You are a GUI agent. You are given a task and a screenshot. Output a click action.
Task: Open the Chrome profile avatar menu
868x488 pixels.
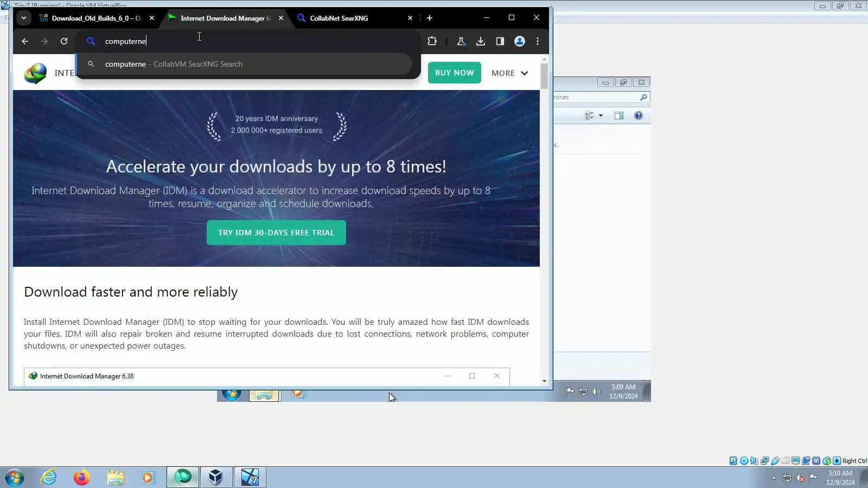[520, 41]
